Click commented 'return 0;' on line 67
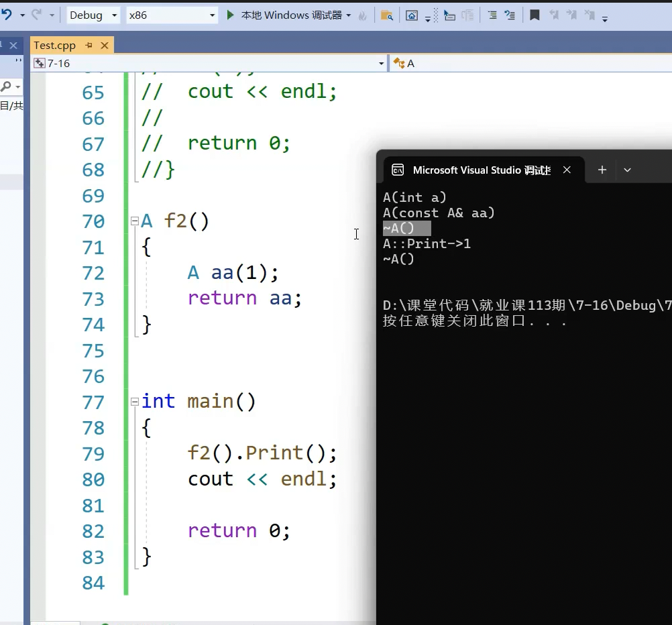 click(x=239, y=144)
